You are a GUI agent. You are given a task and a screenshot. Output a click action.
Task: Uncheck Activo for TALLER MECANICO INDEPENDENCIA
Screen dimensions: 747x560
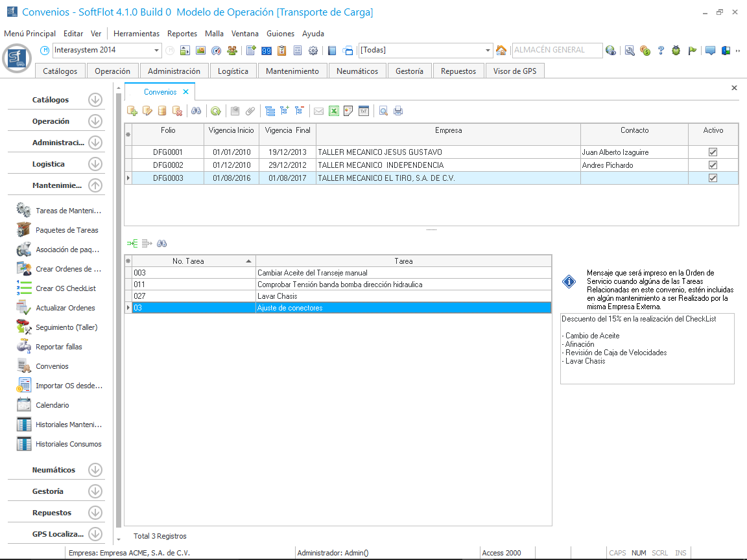coord(713,165)
